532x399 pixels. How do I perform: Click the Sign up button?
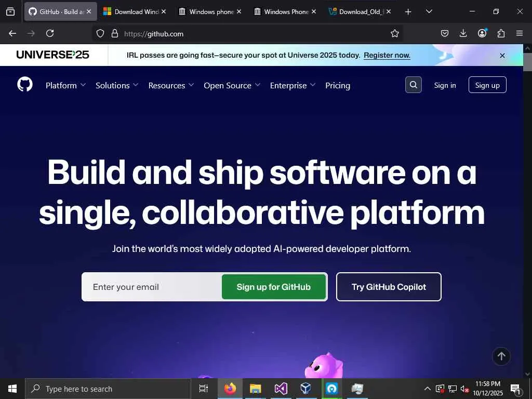[487, 85]
